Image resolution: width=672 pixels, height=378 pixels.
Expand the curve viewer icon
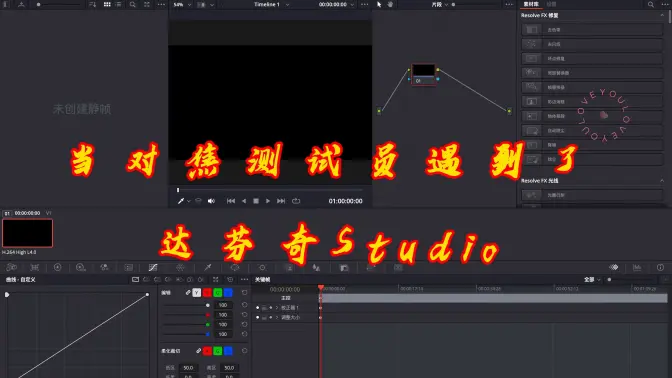(x=216, y=279)
